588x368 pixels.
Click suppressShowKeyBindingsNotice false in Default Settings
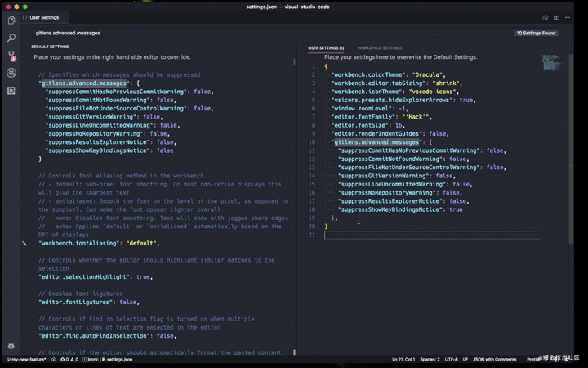pyautogui.click(x=109, y=150)
